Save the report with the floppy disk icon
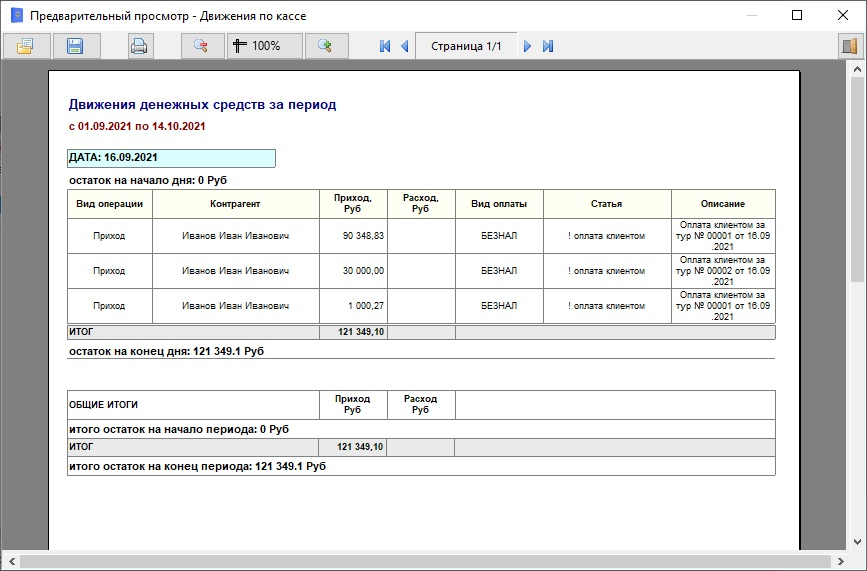 pyautogui.click(x=75, y=46)
